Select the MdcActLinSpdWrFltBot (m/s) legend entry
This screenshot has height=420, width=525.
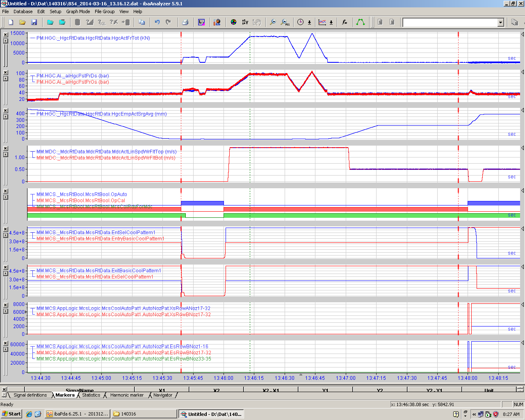click(x=106, y=158)
